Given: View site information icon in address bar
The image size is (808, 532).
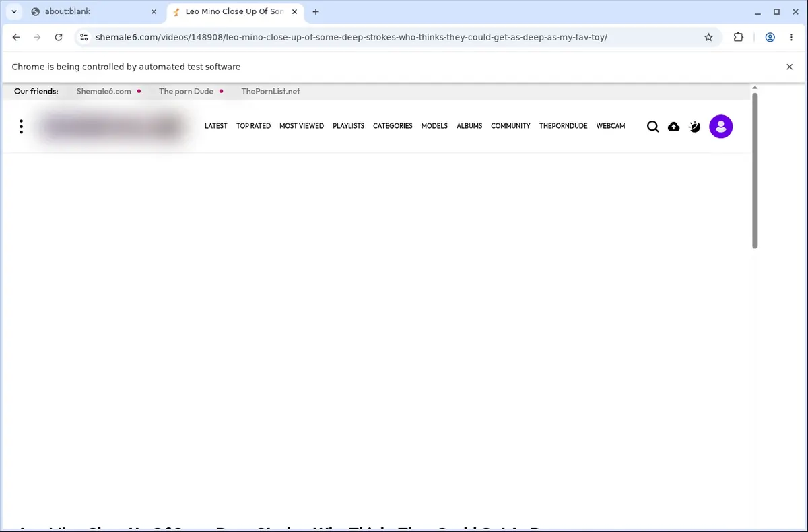Looking at the screenshot, I should pyautogui.click(x=83, y=37).
